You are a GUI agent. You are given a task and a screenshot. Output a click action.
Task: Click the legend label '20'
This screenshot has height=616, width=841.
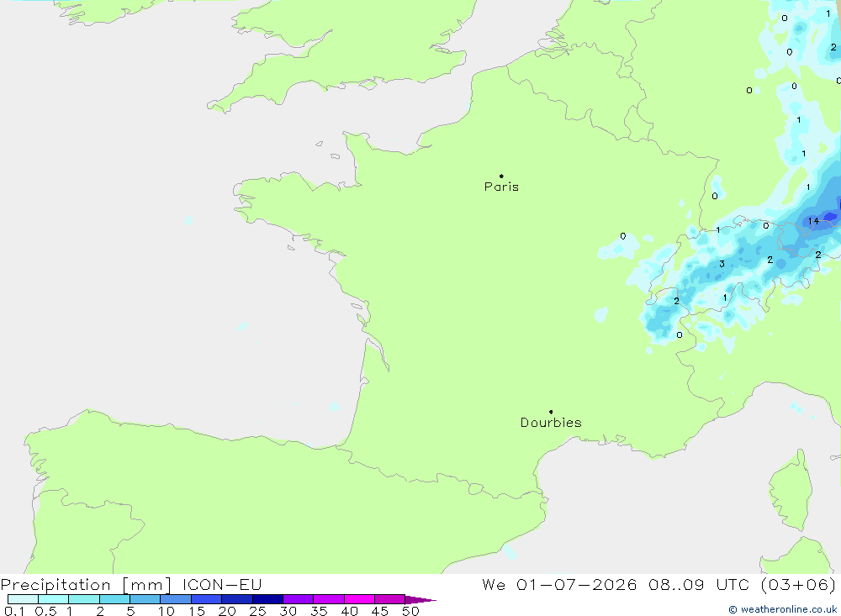click(x=227, y=611)
